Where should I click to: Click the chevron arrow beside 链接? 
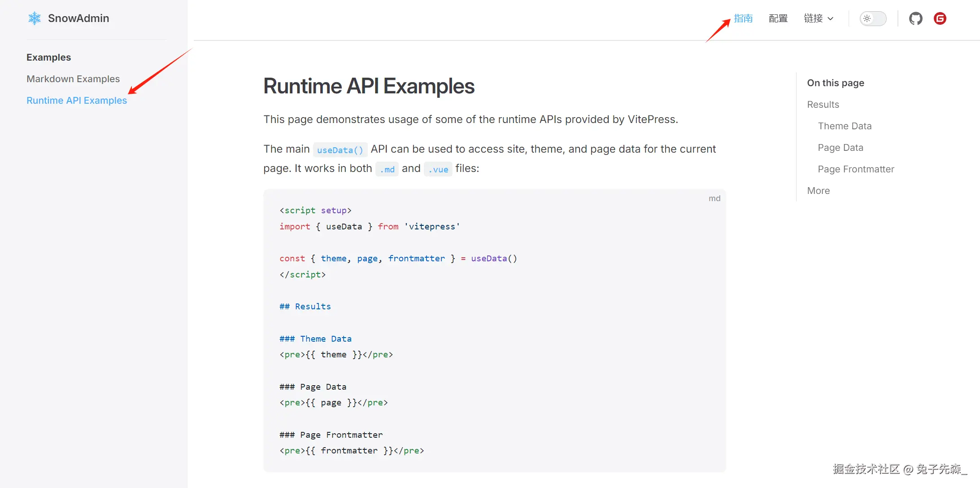pos(830,19)
